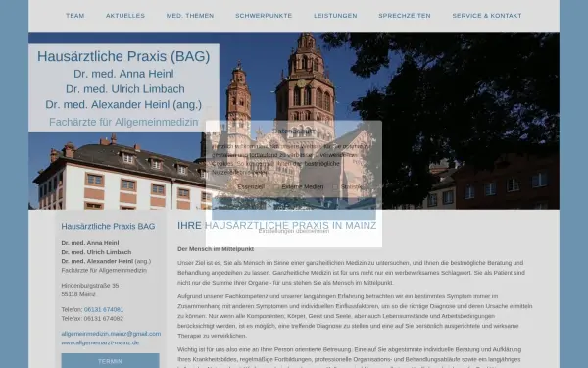The width and height of the screenshot is (588, 368).
Task: Open the www.allgemeinarzt-mainz.de link
Action: (100, 342)
